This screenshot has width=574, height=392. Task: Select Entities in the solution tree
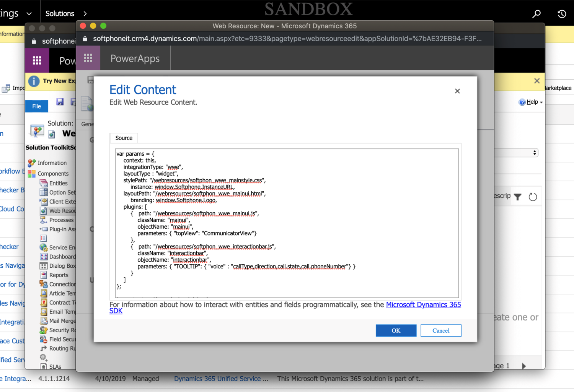[x=58, y=183]
